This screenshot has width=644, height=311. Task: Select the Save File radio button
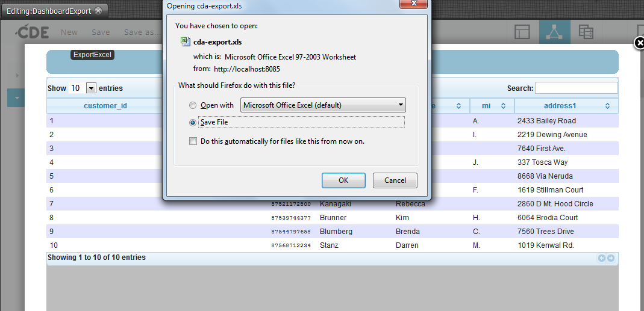193,122
